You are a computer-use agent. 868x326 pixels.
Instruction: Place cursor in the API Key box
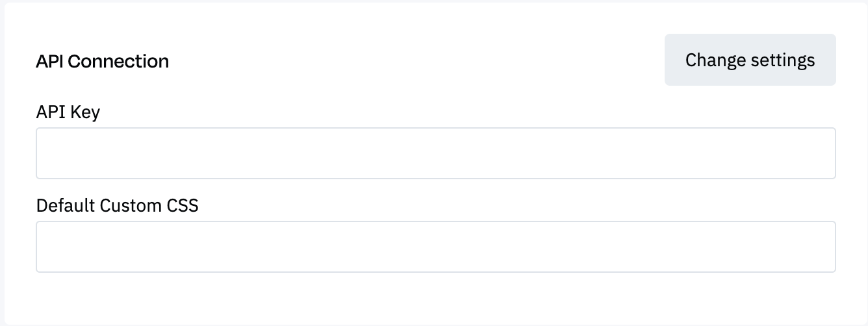(x=435, y=153)
